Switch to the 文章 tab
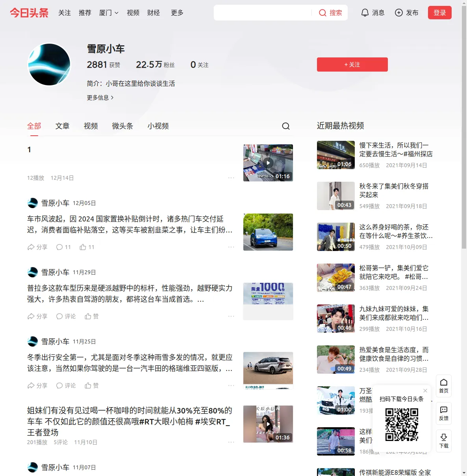The image size is (467, 476). [x=63, y=126]
